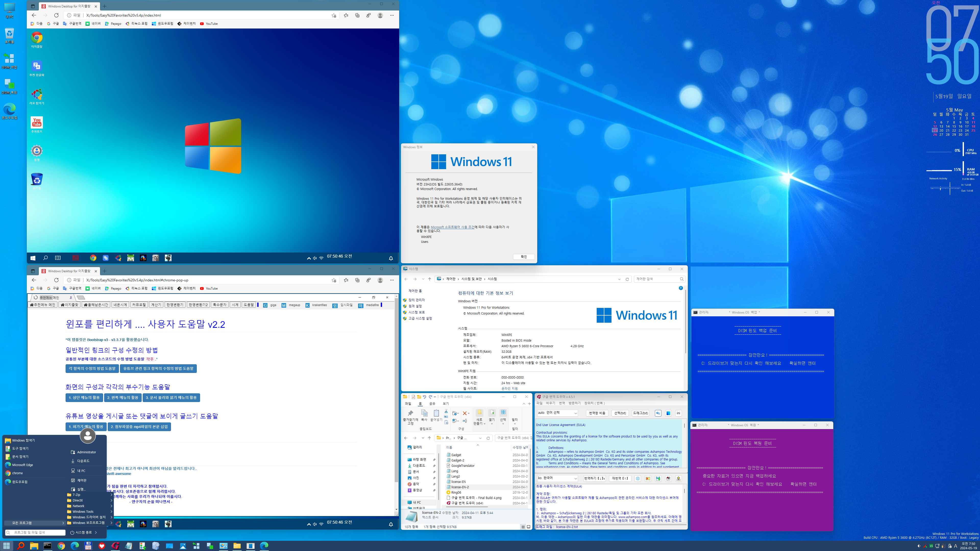Select the GoogleTranslator file in the list
Image resolution: width=980 pixels, height=551 pixels.
[x=463, y=466]
